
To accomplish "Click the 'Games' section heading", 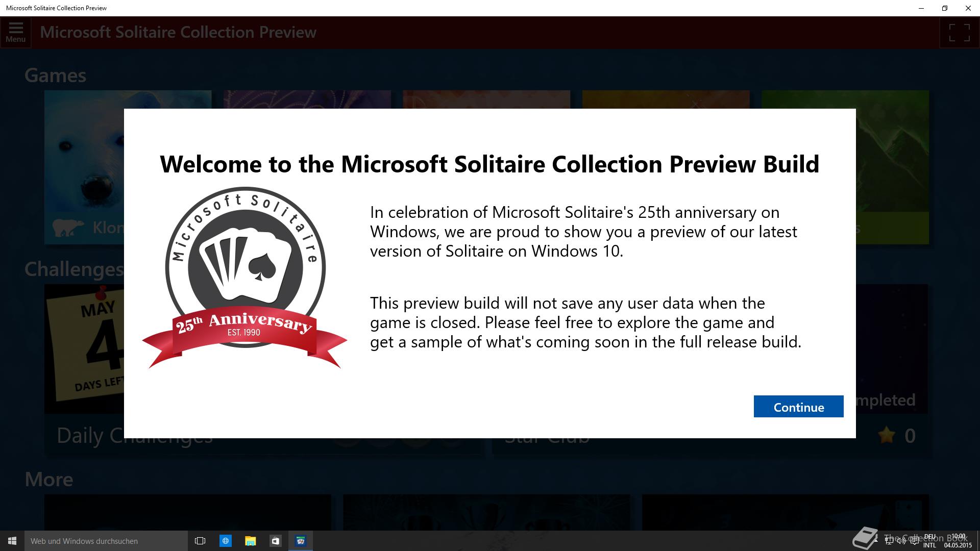I will (x=55, y=76).
